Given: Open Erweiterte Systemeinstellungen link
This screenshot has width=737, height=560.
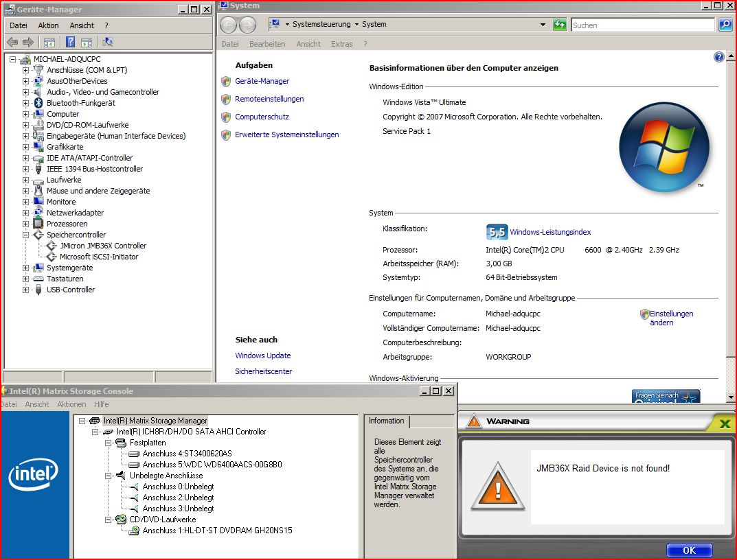Looking at the screenshot, I should (286, 135).
